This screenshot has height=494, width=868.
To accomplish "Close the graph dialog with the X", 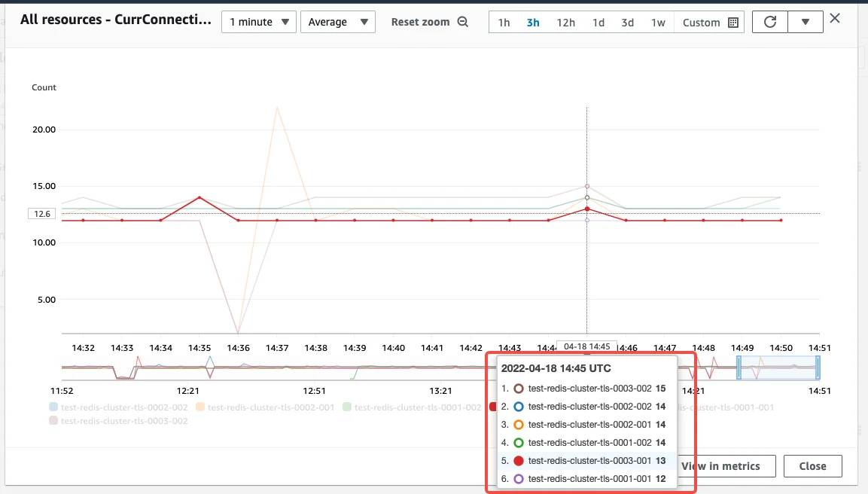I will pyautogui.click(x=835, y=18).
